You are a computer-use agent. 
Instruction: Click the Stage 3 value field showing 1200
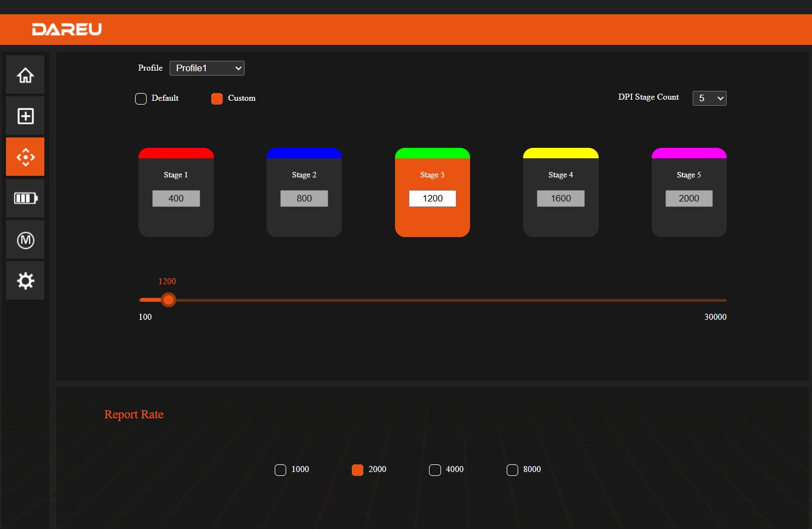pyautogui.click(x=432, y=198)
